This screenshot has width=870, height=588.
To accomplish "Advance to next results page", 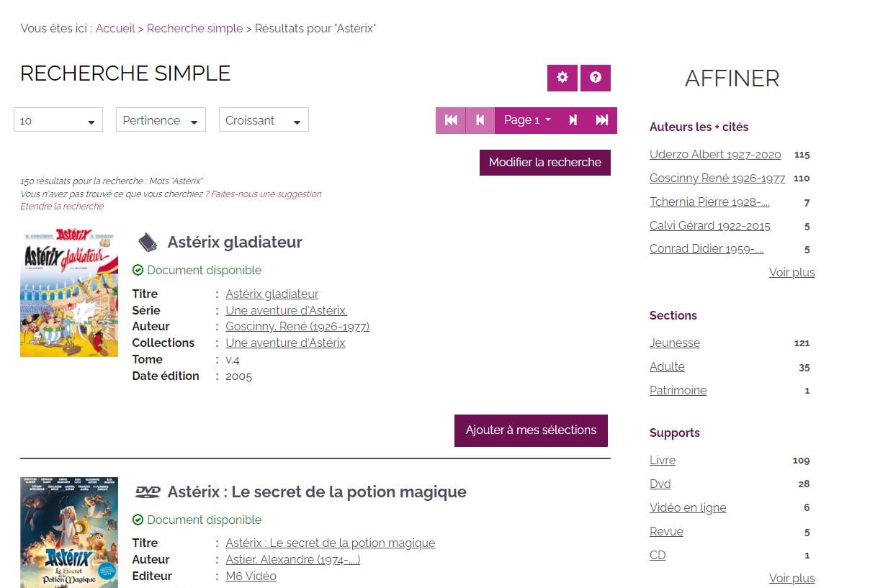I will pos(573,120).
